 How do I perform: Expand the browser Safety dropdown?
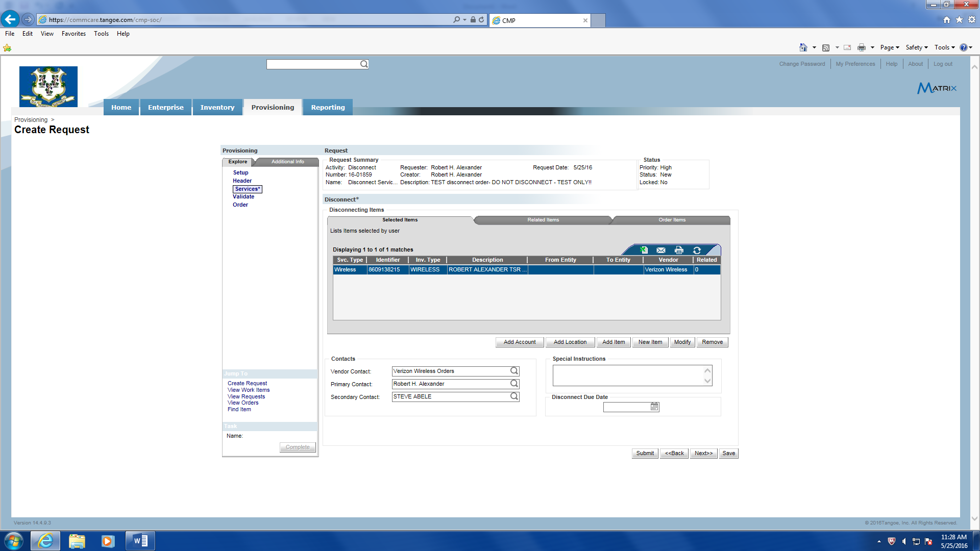tap(917, 47)
